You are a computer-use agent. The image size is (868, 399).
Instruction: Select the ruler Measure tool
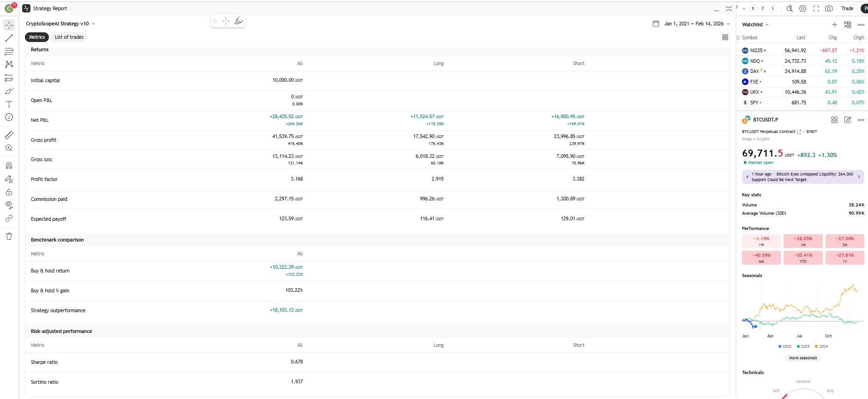click(9, 135)
